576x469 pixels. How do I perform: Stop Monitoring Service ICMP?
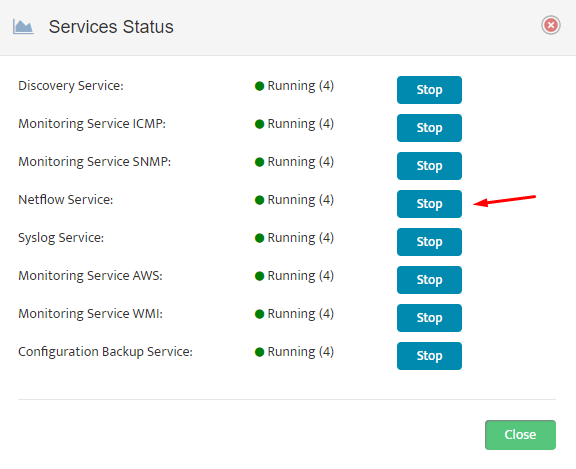(429, 128)
